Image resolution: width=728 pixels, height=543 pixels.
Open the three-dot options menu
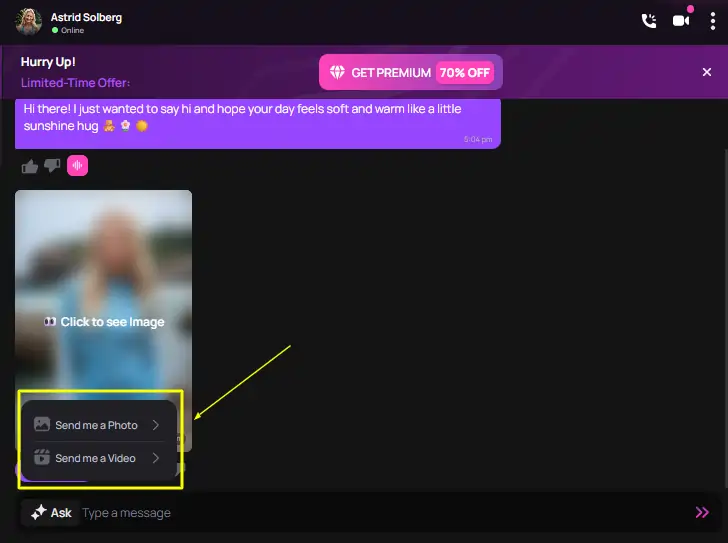coord(711,20)
